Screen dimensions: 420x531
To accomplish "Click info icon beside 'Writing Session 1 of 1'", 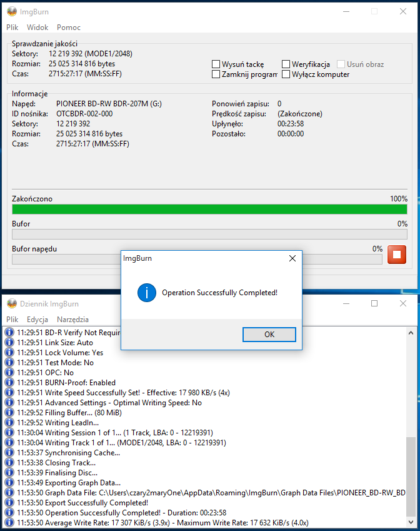I will [x=9, y=432].
